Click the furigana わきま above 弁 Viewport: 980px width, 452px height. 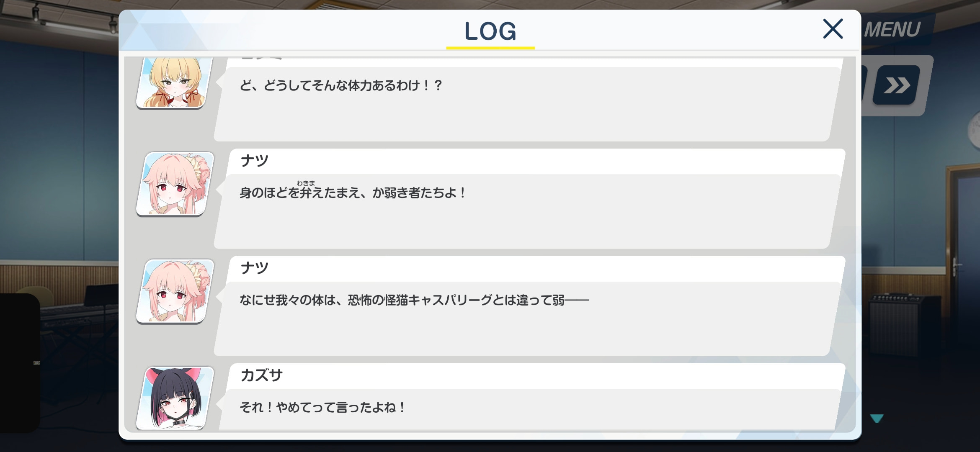306,183
